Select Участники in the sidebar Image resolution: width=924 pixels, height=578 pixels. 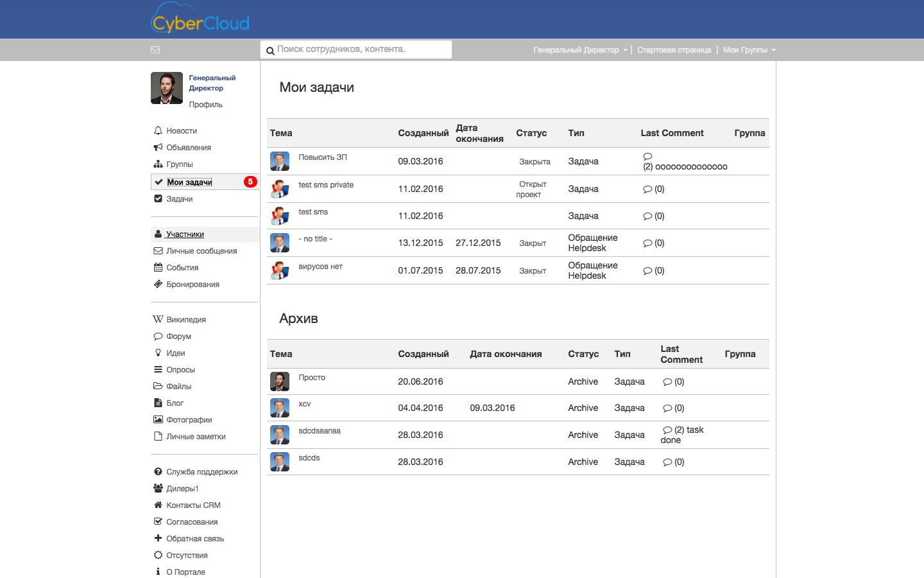(x=185, y=234)
